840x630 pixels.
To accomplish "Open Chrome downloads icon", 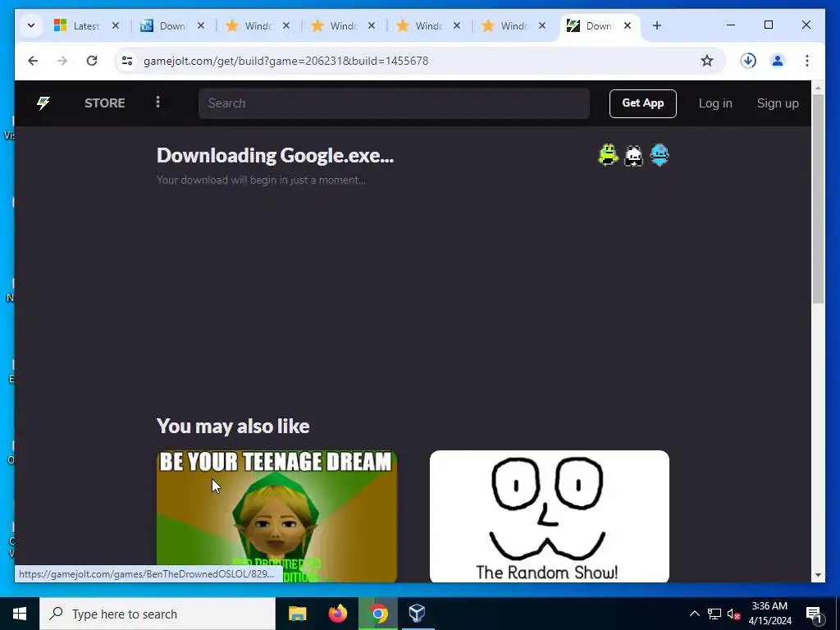I will [748, 61].
